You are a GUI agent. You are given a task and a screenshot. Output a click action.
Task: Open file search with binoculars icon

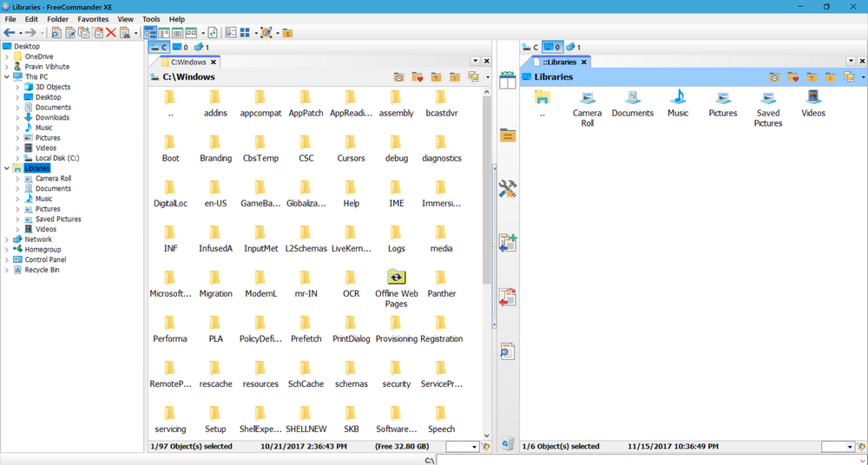(x=125, y=33)
